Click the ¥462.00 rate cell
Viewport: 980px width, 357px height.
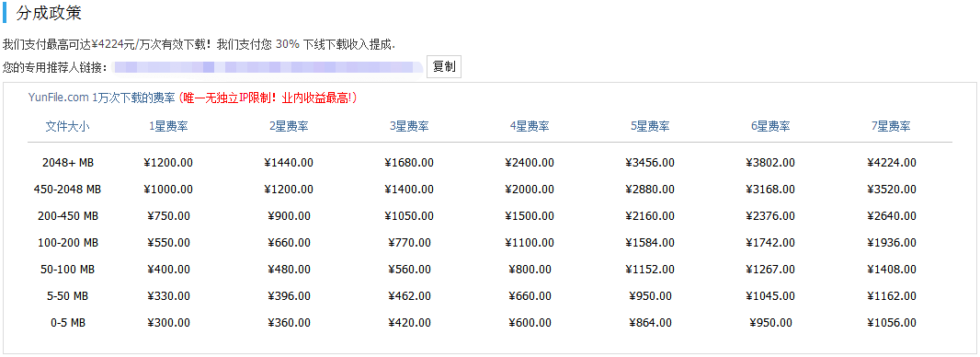(x=409, y=296)
